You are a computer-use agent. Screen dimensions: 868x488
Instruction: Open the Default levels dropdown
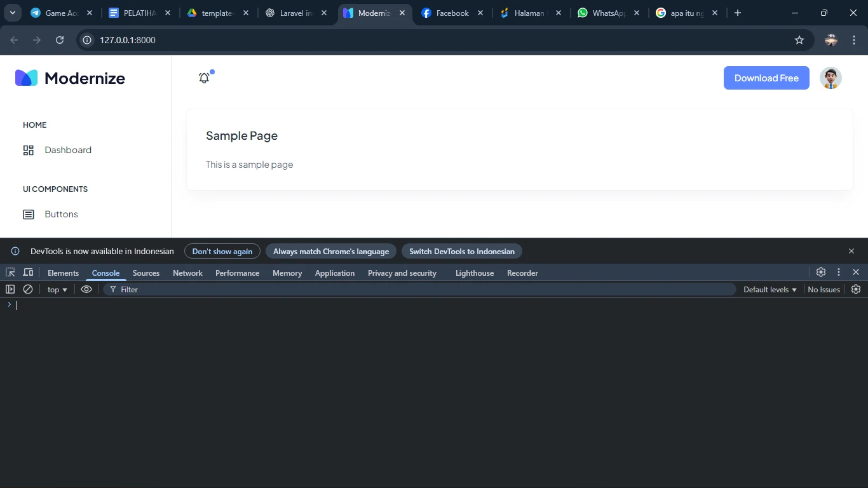point(770,290)
